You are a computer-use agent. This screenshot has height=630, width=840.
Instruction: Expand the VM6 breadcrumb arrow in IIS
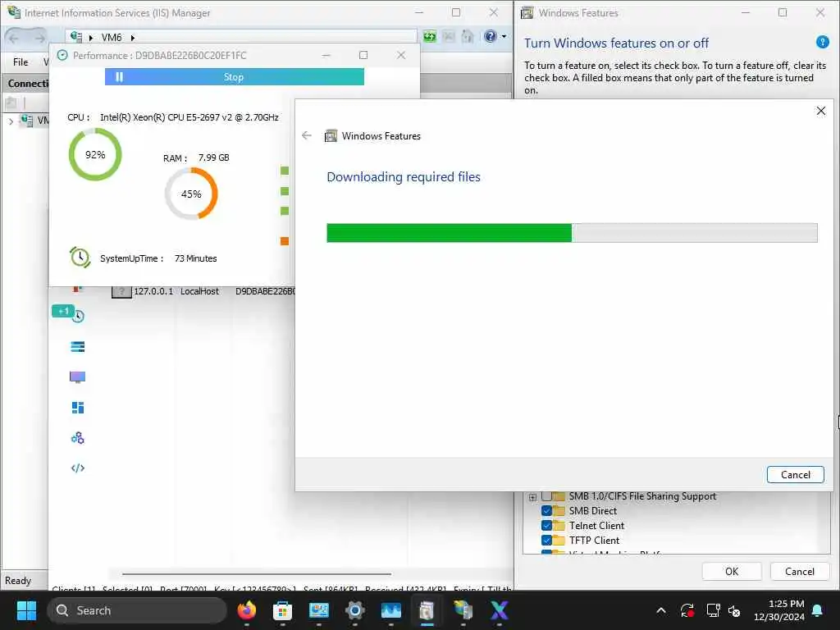click(x=132, y=38)
